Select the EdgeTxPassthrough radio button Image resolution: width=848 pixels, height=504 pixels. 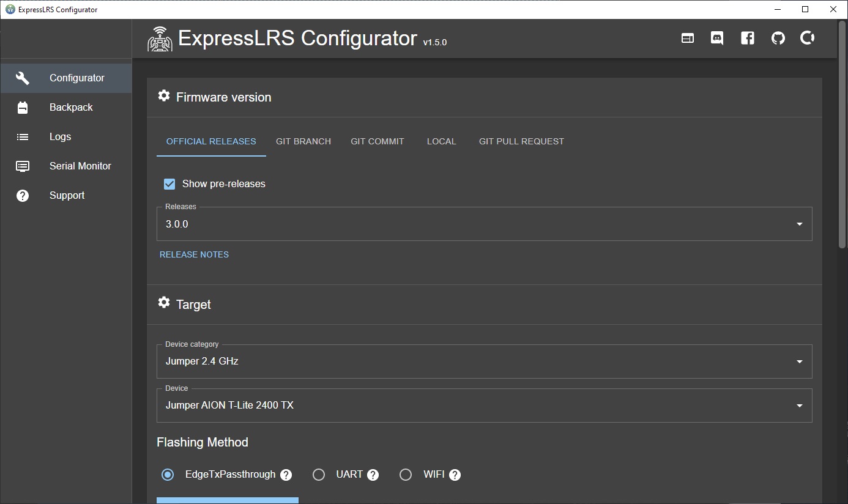168,475
